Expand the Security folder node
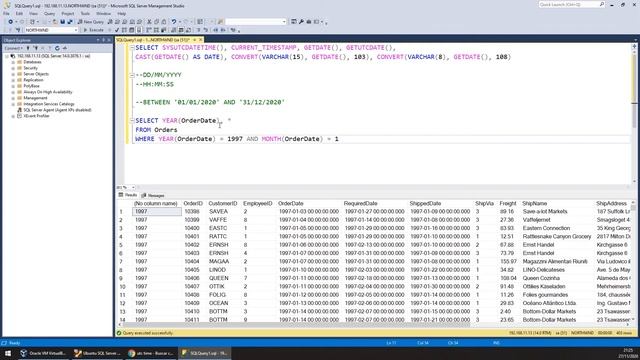 [13, 68]
